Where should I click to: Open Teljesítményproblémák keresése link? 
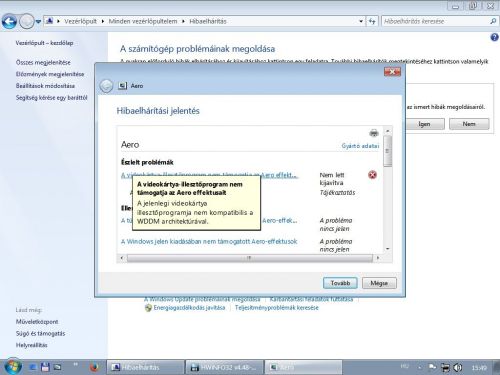(277, 308)
